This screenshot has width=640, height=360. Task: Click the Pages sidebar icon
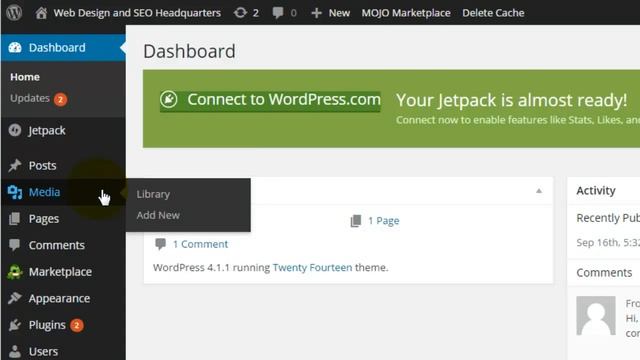point(15,219)
